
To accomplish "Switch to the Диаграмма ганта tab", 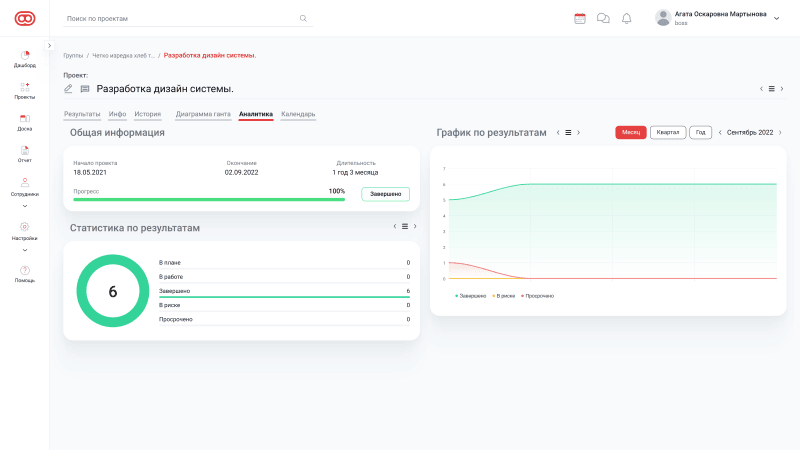I will (x=203, y=114).
